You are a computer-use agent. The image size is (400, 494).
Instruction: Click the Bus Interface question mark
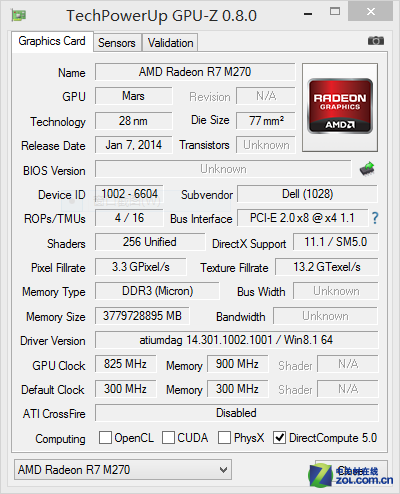coord(375,218)
